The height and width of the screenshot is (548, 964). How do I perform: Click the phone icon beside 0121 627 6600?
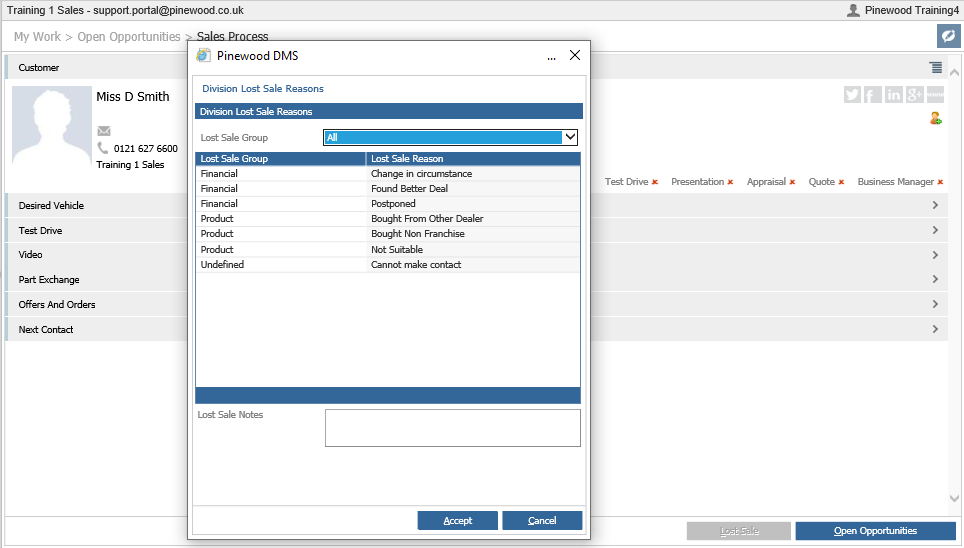pos(103,148)
